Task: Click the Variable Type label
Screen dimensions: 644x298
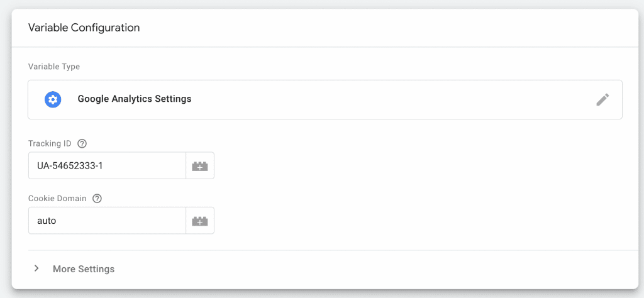Action: click(x=54, y=67)
